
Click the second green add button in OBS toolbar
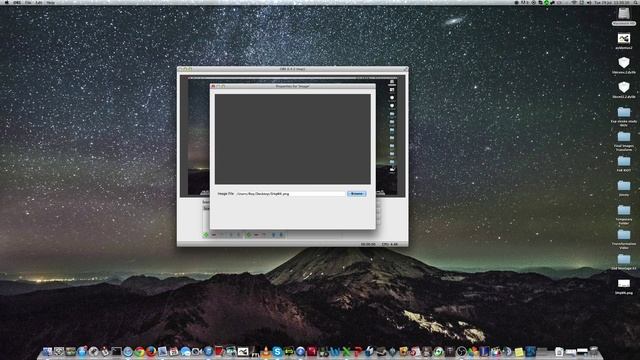(249, 235)
